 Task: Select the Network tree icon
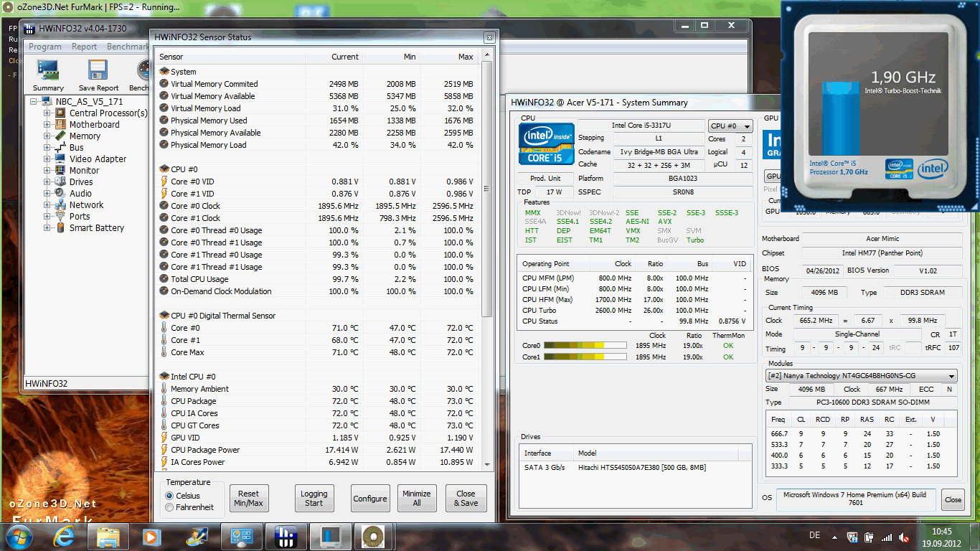point(61,205)
